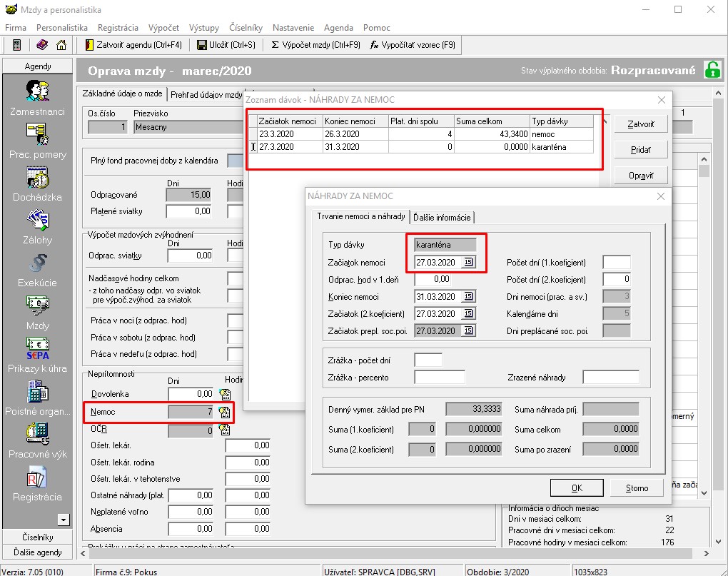Viewport: 728px width, 576px height.
Task: Open the Personalistika menu
Action: coord(62,27)
